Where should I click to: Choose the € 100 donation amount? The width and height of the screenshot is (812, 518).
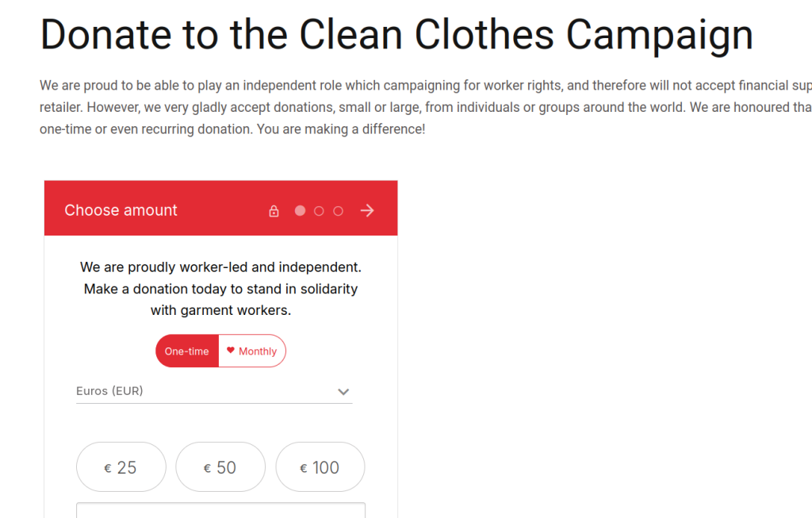click(320, 467)
